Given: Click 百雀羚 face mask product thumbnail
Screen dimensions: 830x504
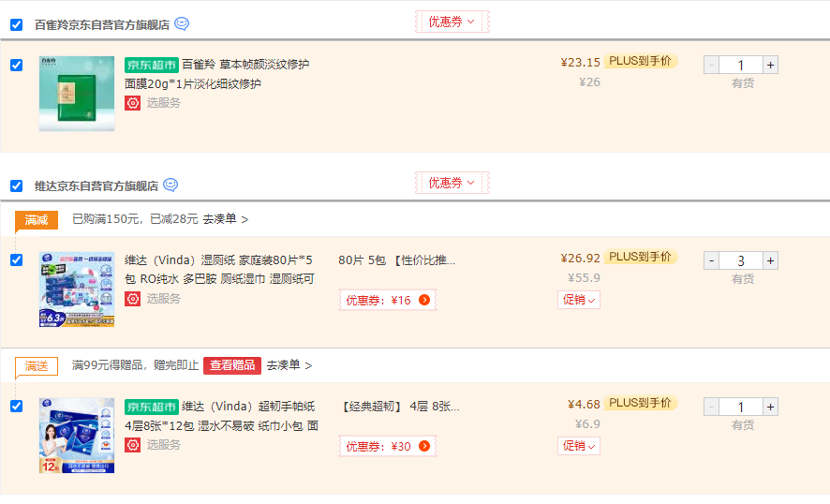Looking at the screenshot, I should click(x=77, y=93).
